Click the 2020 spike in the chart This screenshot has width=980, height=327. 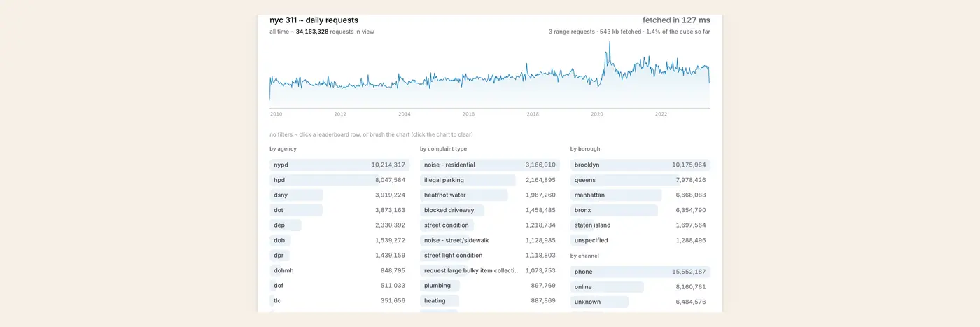click(609, 53)
